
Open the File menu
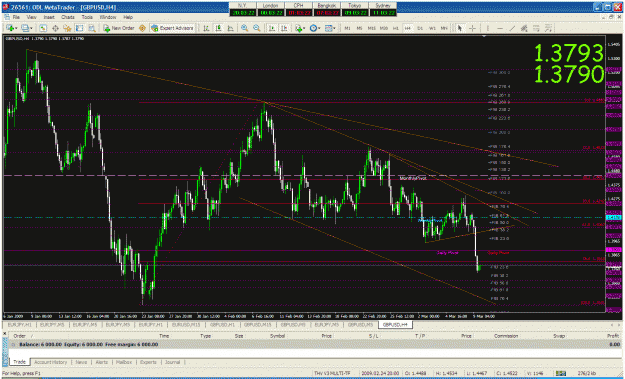(x=16, y=17)
